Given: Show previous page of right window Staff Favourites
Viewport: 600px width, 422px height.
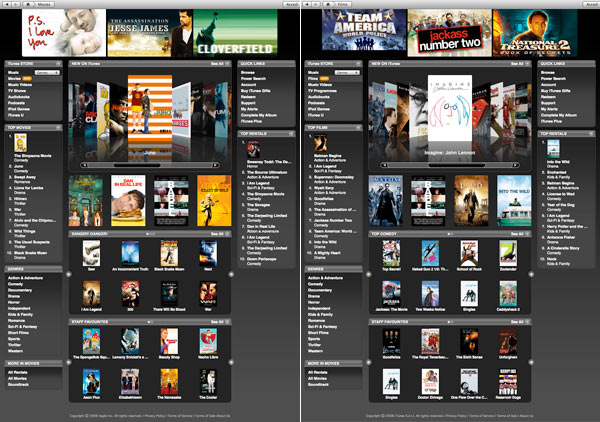Looking at the screenshot, I should point(369,362).
